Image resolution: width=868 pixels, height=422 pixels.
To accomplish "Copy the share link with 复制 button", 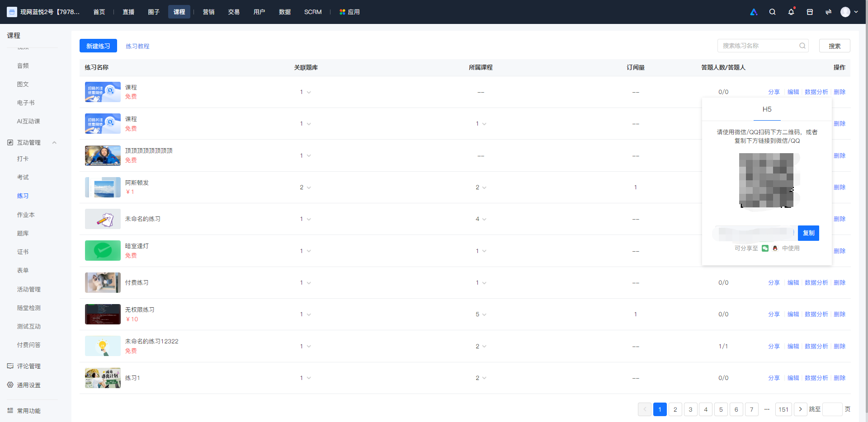I will [x=808, y=233].
